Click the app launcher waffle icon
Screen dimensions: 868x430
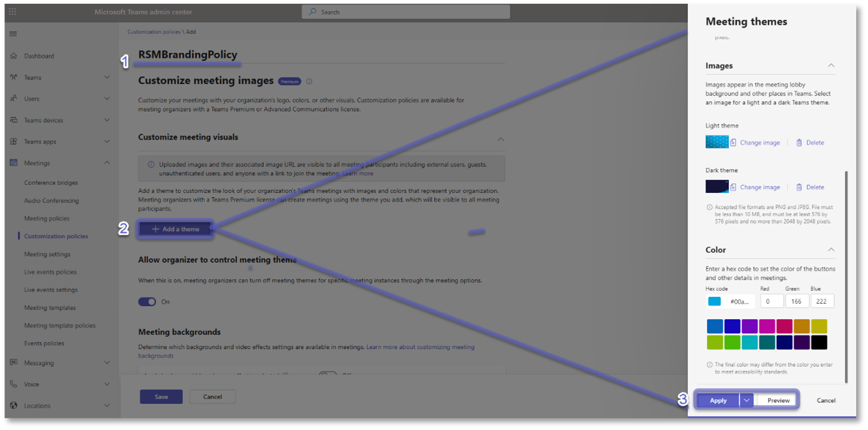tap(13, 12)
